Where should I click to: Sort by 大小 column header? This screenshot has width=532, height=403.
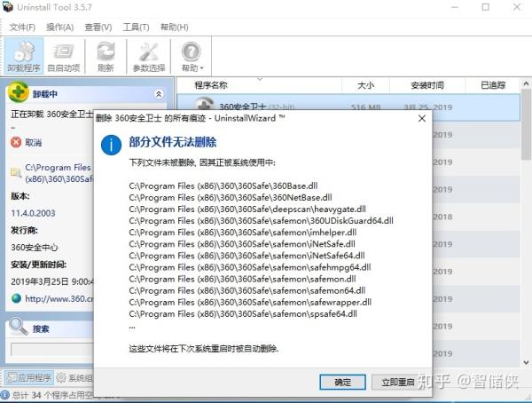pyautogui.click(x=365, y=85)
